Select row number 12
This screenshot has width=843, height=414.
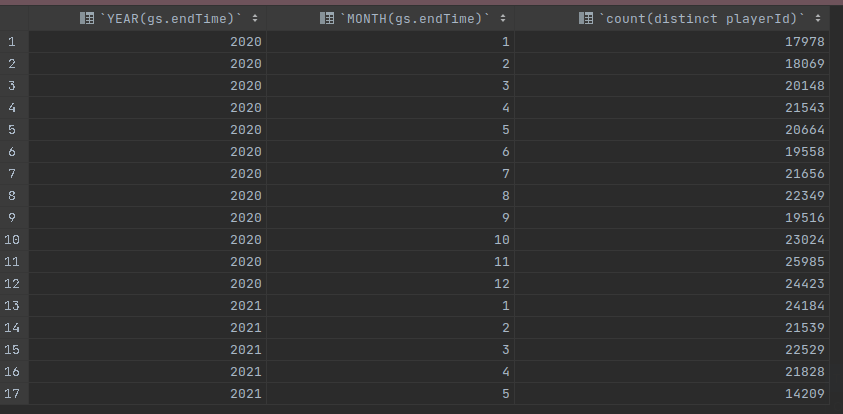pos(14,284)
